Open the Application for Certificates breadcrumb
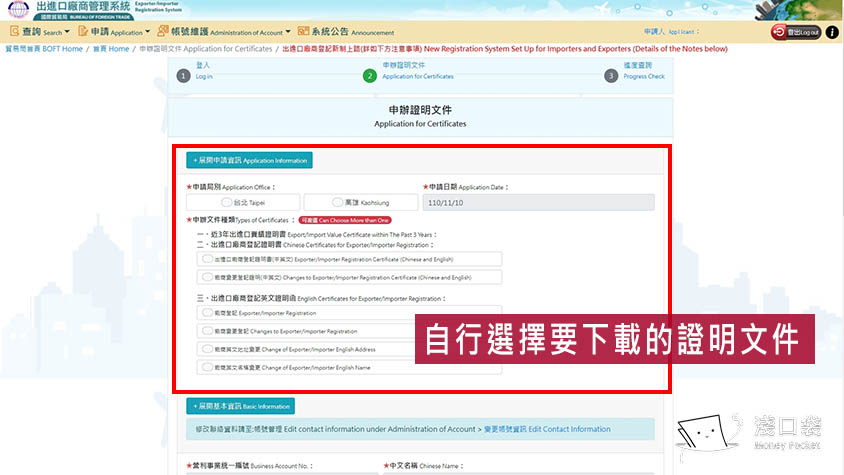Screen dimensions: 844x475 pos(206,49)
